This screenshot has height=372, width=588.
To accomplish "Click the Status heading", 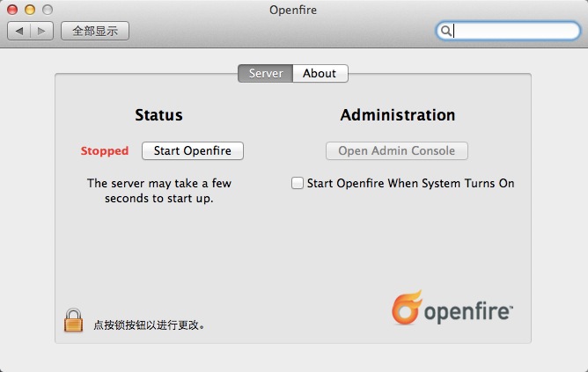I will pyautogui.click(x=159, y=115).
